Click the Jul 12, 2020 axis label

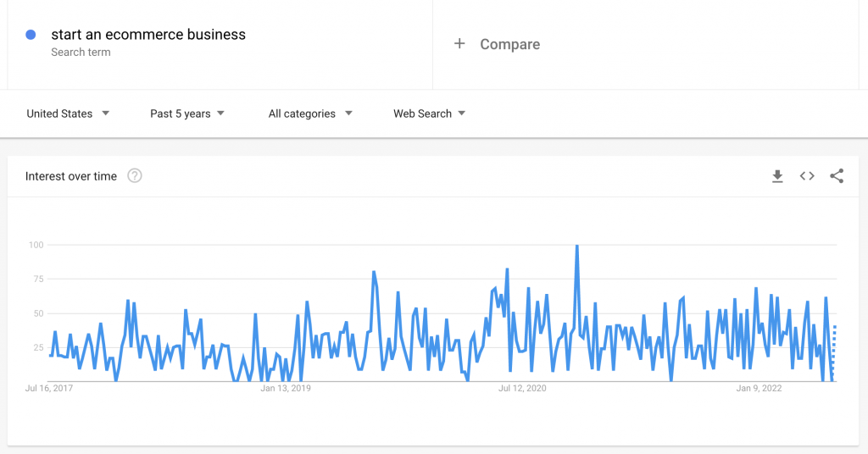pos(522,389)
